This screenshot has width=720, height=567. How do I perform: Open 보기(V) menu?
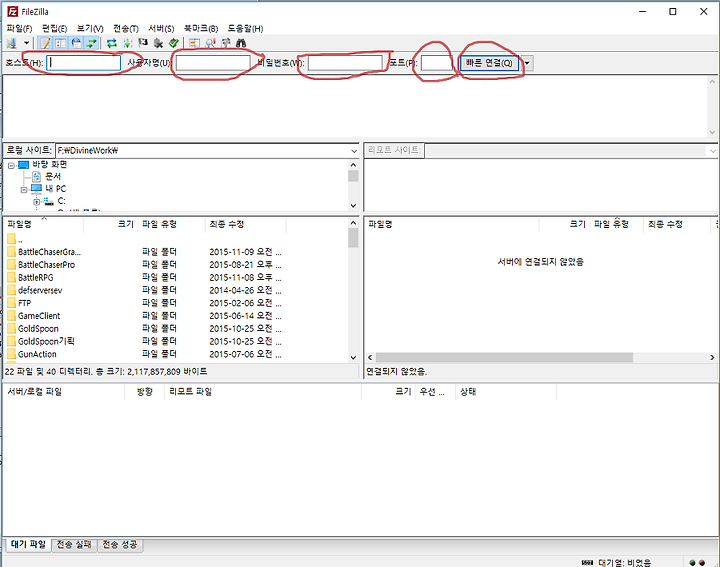click(x=90, y=28)
